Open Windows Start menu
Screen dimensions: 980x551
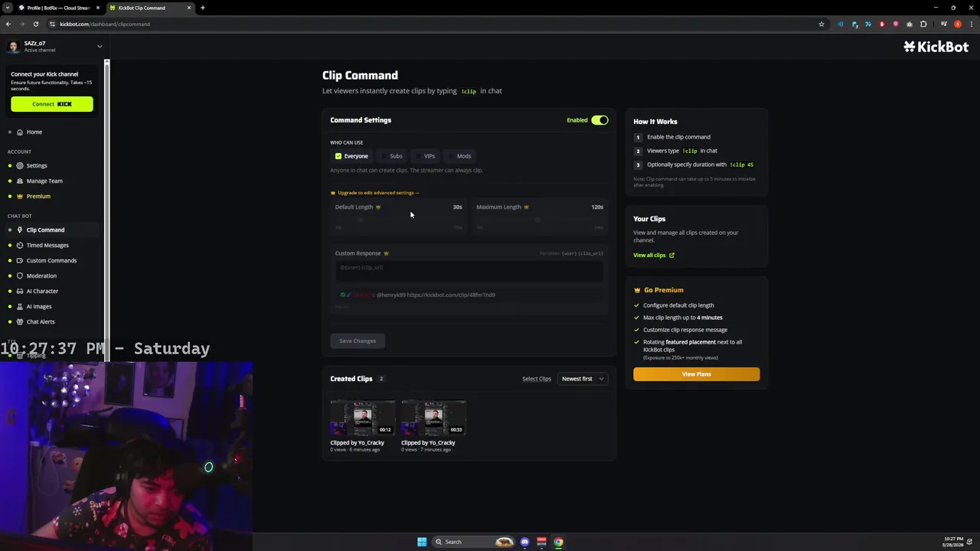(x=422, y=542)
